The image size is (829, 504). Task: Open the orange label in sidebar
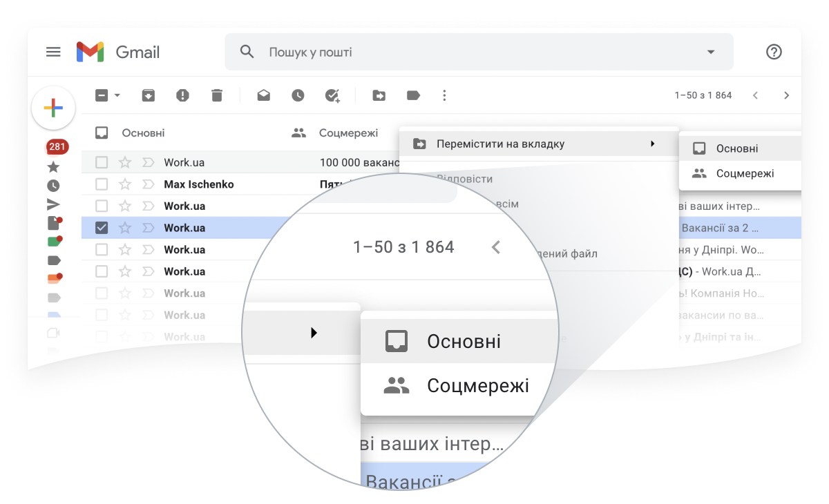(54, 278)
